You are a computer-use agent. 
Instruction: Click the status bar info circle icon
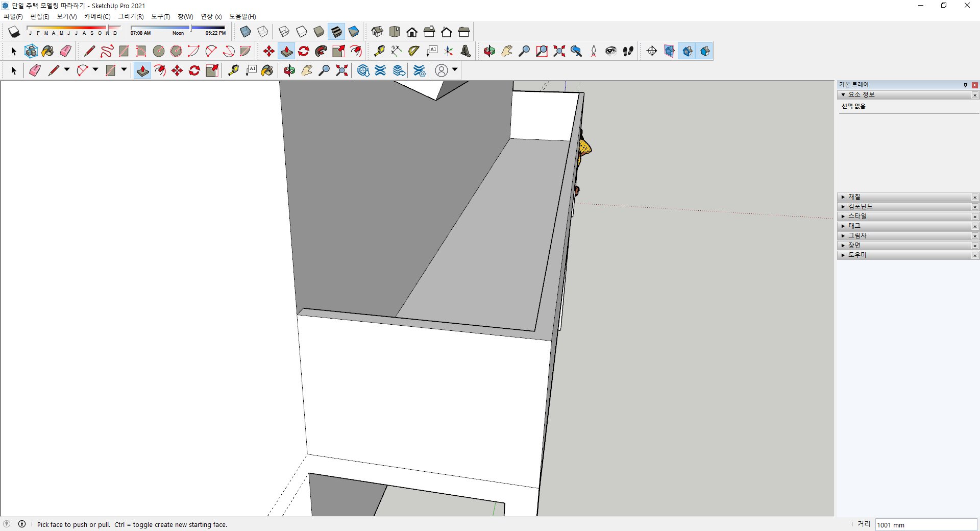(22, 524)
